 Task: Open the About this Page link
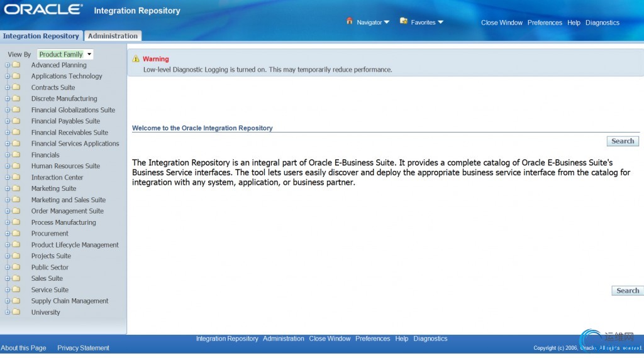(23, 348)
